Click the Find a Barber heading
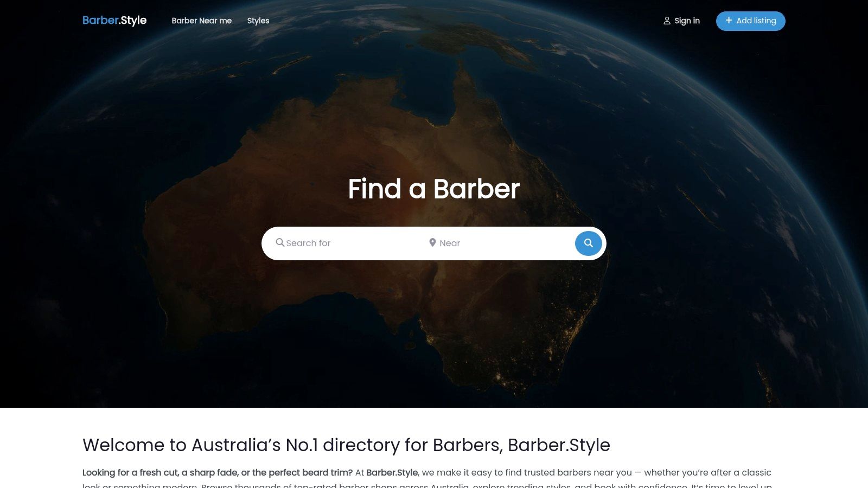 [434, 189]
